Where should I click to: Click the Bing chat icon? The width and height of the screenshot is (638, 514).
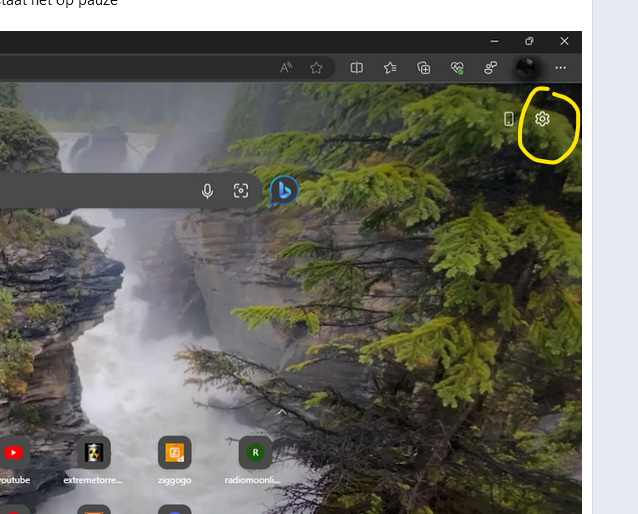point(284,190)
